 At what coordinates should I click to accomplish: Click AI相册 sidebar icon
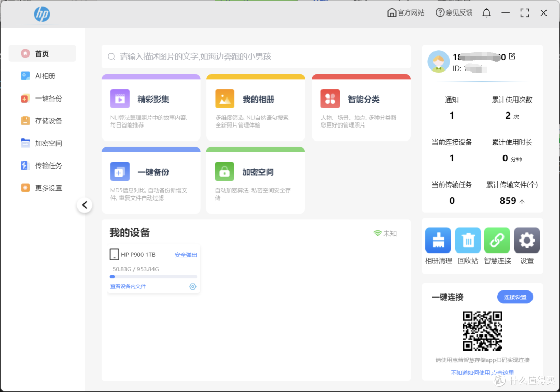point(25,76)
